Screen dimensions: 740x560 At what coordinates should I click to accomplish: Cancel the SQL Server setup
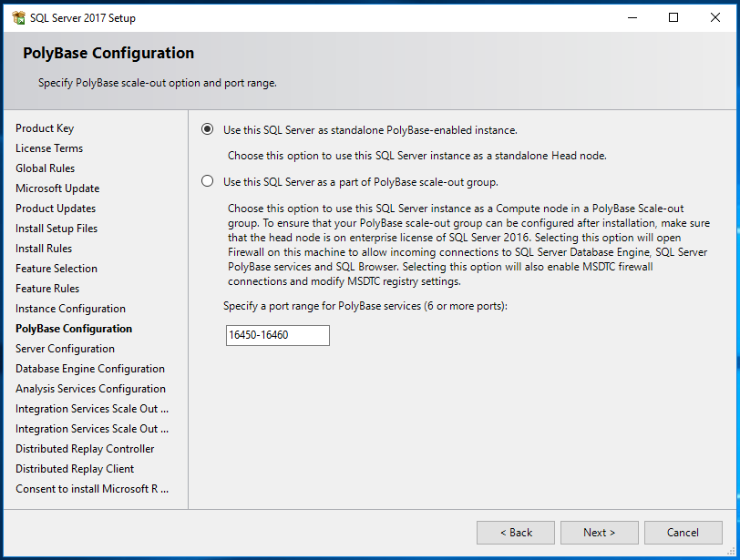coord(683,533)
